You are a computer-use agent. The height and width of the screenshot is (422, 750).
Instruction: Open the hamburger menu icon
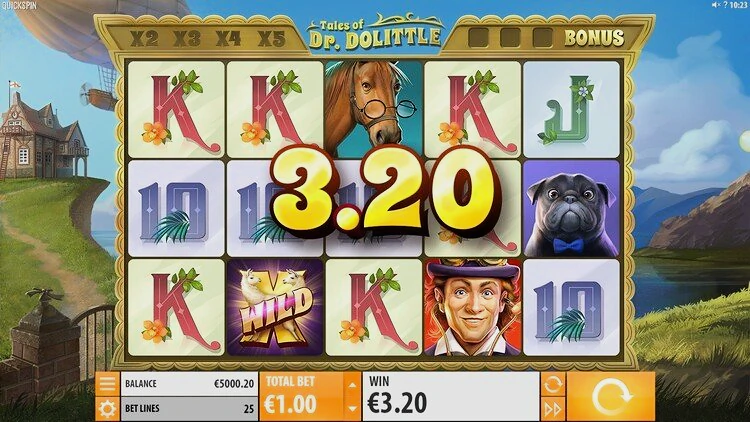107,384
